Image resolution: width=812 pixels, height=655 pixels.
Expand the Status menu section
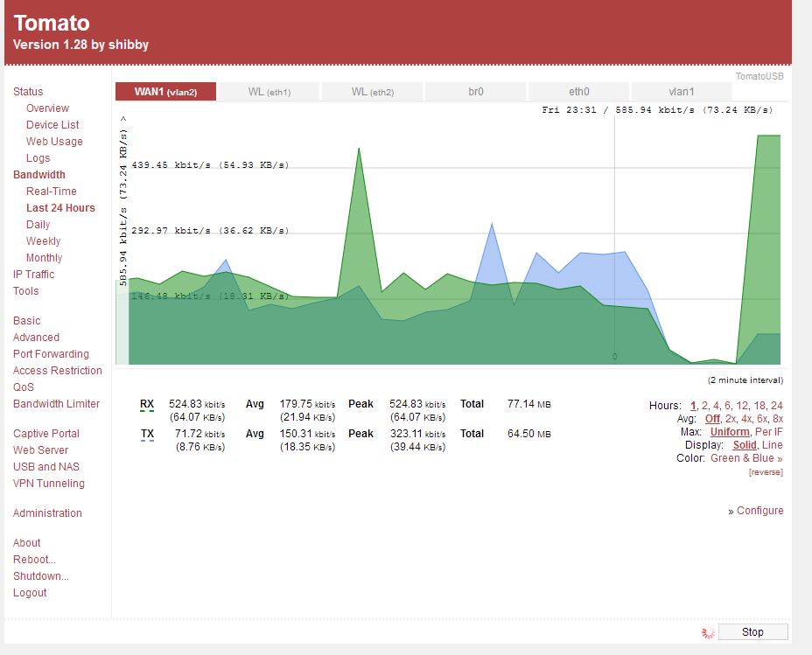click(28, 92)
